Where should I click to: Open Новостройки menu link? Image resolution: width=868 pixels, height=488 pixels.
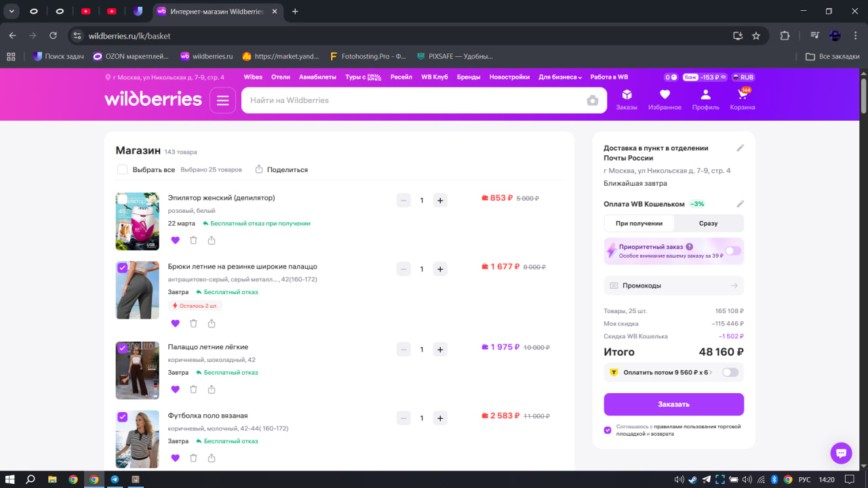(x=509, y=77)
